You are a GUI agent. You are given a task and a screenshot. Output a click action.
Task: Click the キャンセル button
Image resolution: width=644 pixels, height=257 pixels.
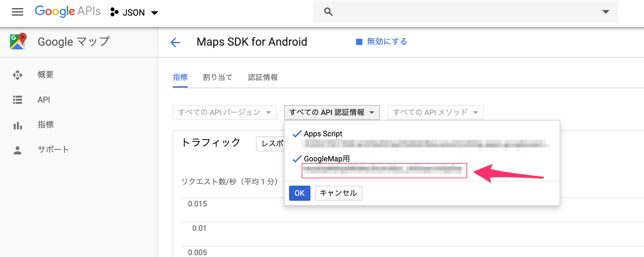click(x=338, y=193)
